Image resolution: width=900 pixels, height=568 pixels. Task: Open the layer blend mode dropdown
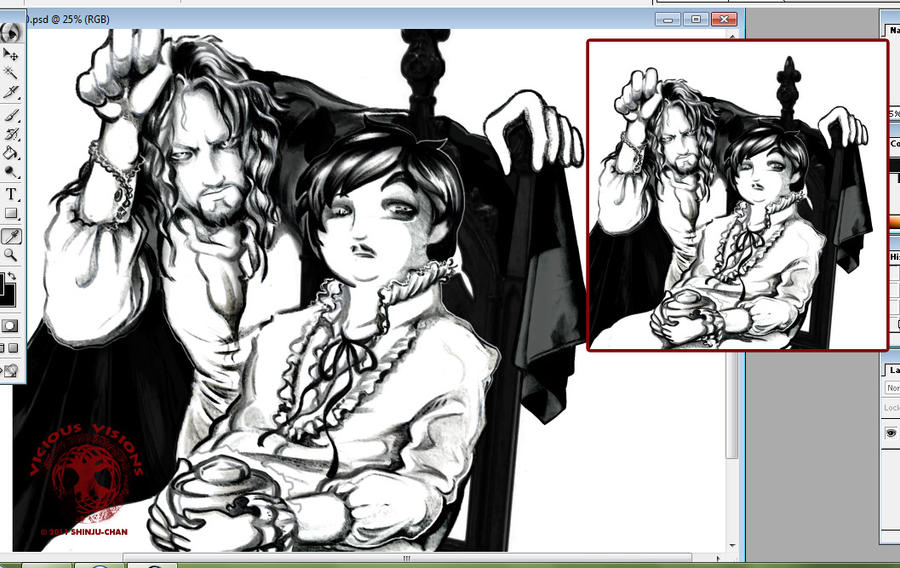pos(892,388)
